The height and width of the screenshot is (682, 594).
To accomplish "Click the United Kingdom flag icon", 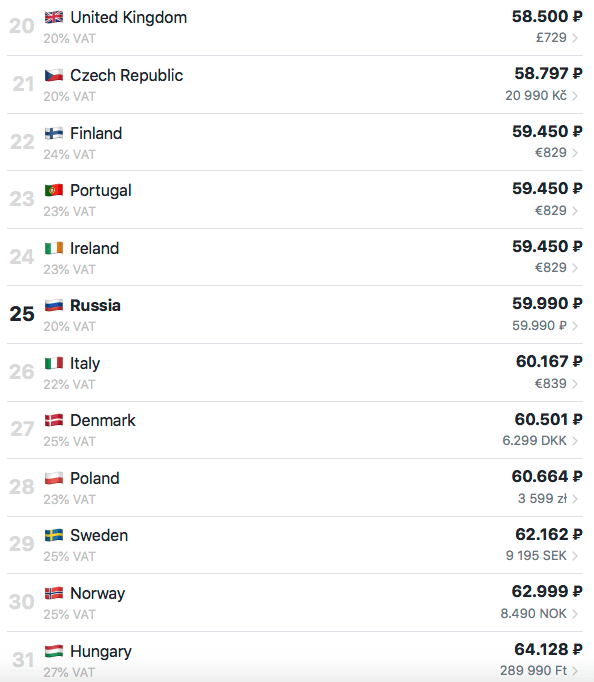I will pyautogui.click(x=54, y=17).
